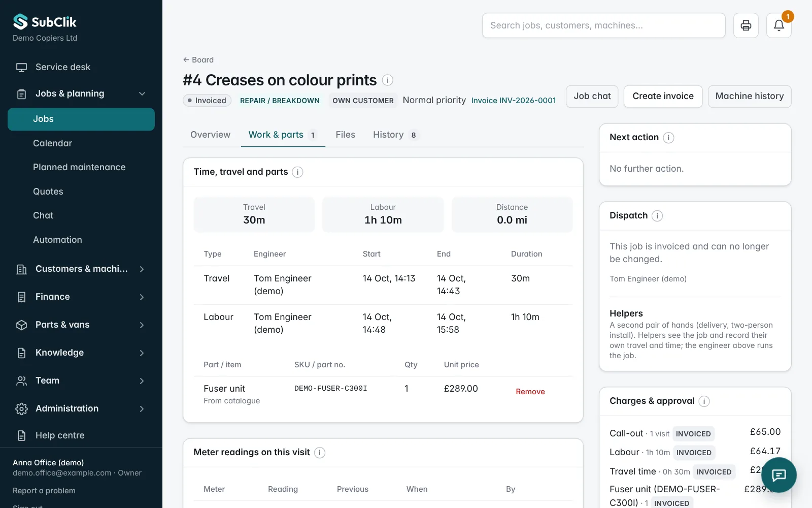Click info icon beside Next action
This screenshot has width=812, height=508.
(669, 138)
